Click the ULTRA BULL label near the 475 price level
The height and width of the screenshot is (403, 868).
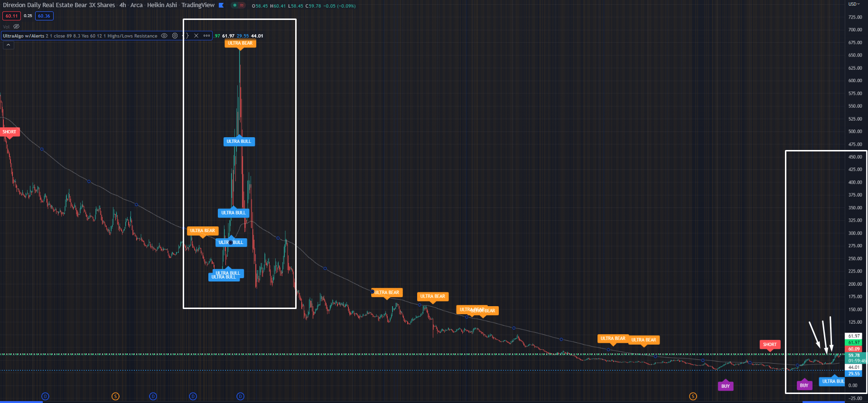pyautogui.click(x=239, y=141)
